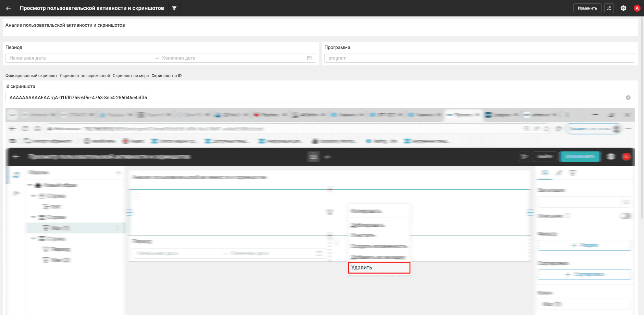This screenshot has width=644, height=315.
Task: Click the blurred teal button in screenshot
Action: tap(580, 156)
